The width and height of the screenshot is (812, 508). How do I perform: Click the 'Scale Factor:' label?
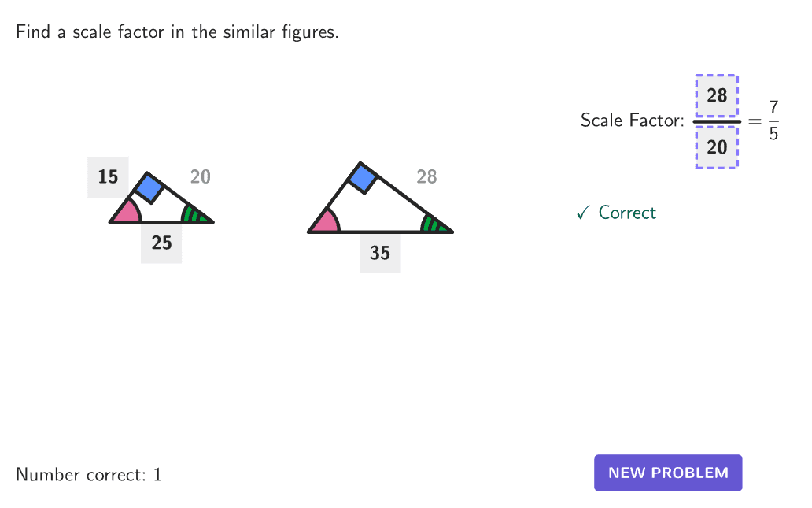(x=632, y=121)
